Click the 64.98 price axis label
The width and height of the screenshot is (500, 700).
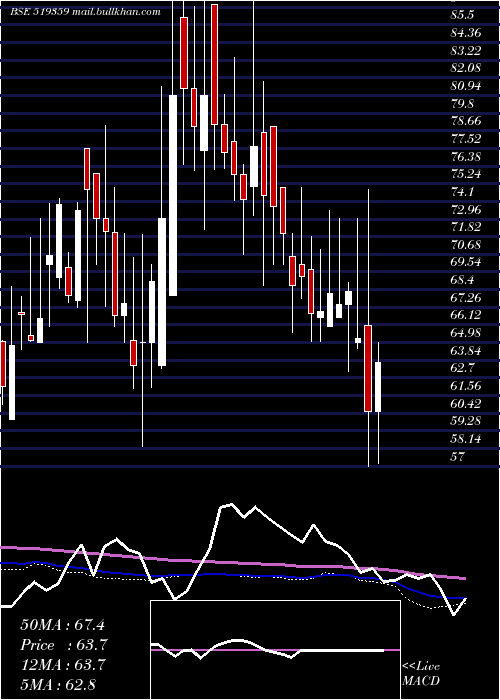466,333
